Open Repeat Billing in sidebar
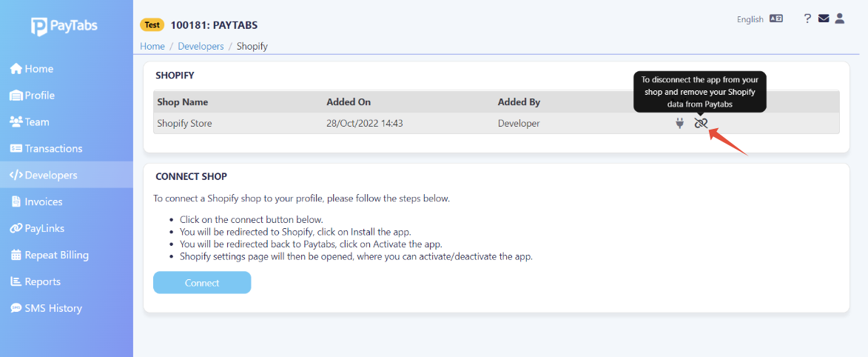Viewport: 868px width, 357px height. [x=67, y=255]
